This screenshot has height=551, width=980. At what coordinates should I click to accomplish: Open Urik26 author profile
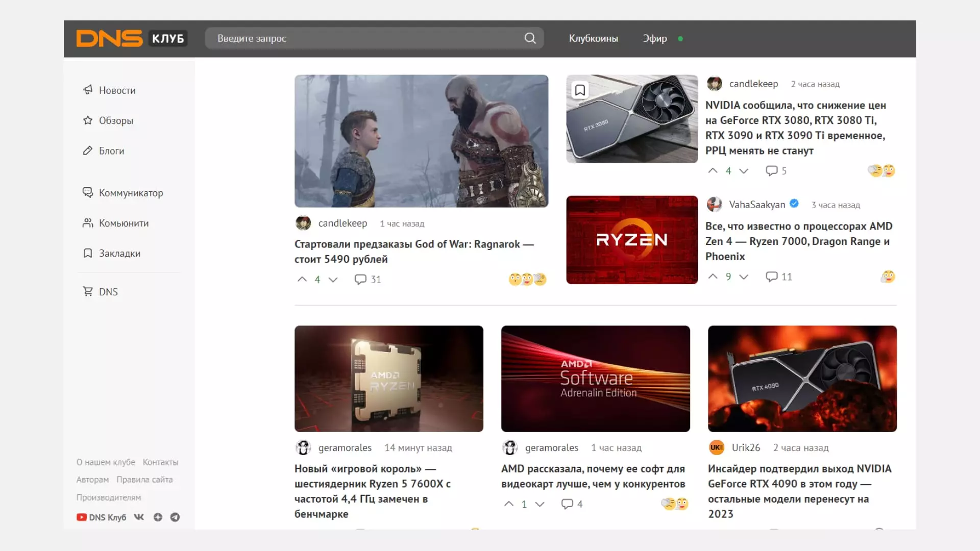[746, 447]
